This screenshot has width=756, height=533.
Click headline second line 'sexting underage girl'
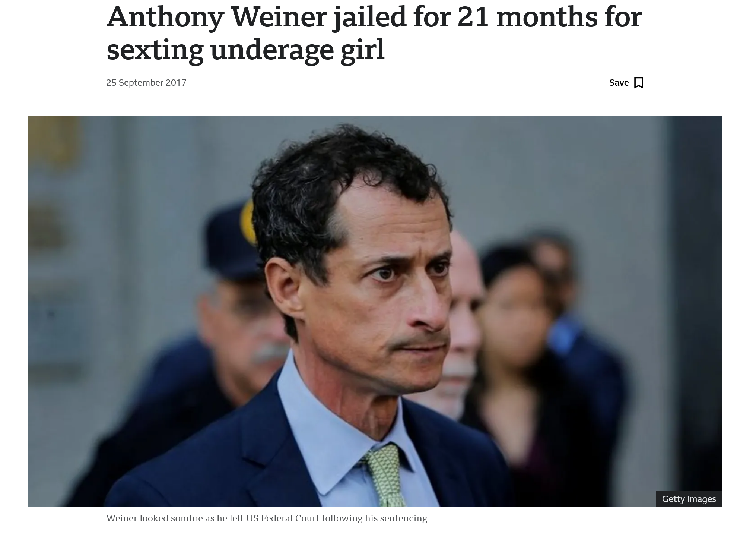point(245,50)
